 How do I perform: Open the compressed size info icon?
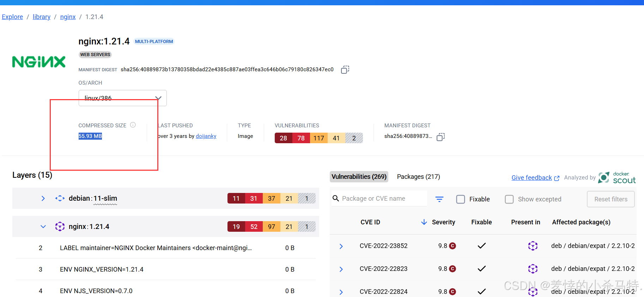(133, 125)
